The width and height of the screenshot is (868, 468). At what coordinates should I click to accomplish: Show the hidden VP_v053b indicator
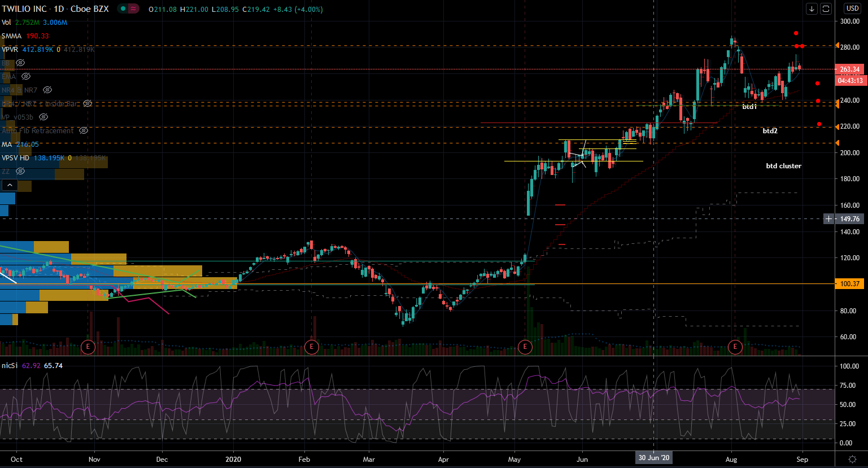tap(43, 117)
